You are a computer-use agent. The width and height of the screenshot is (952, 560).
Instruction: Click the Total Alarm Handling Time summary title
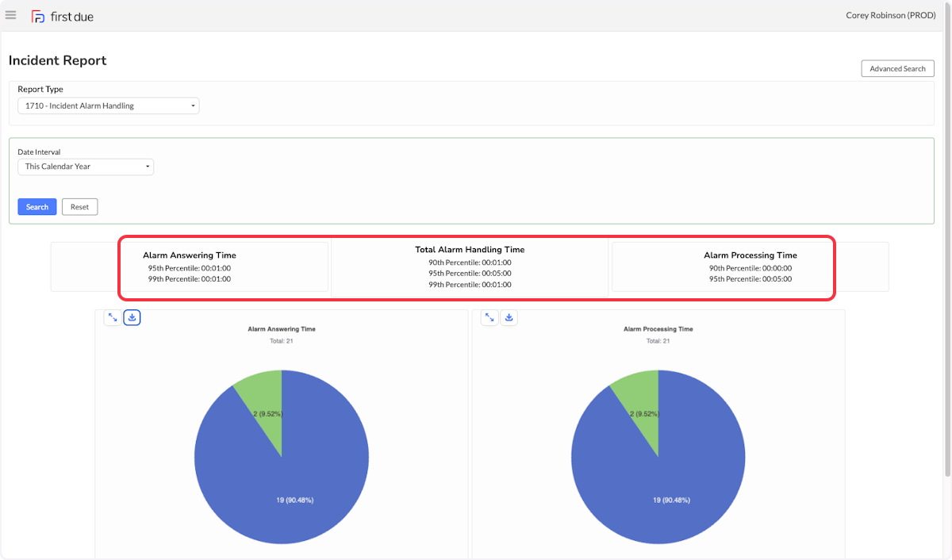point(470,249)
